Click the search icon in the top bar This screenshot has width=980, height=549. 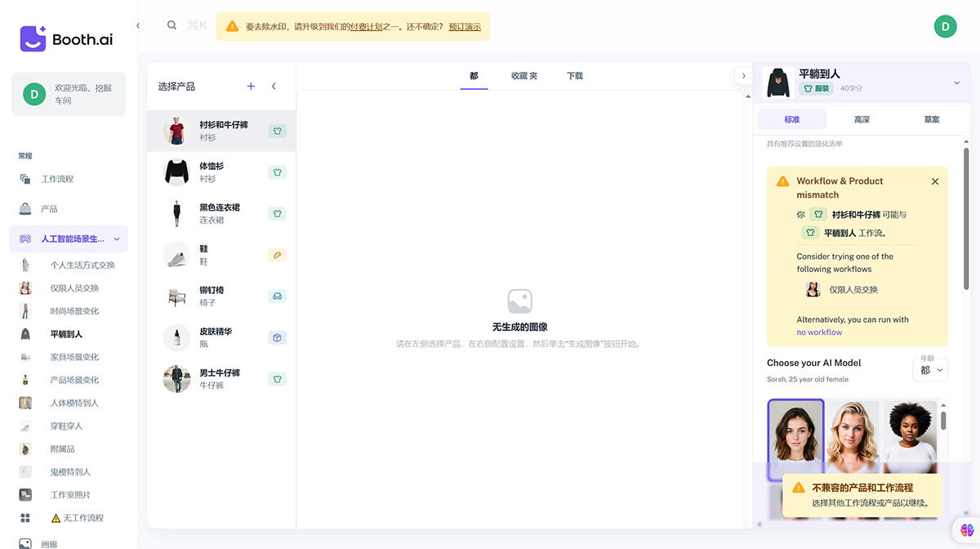click(x=171, y=25)
